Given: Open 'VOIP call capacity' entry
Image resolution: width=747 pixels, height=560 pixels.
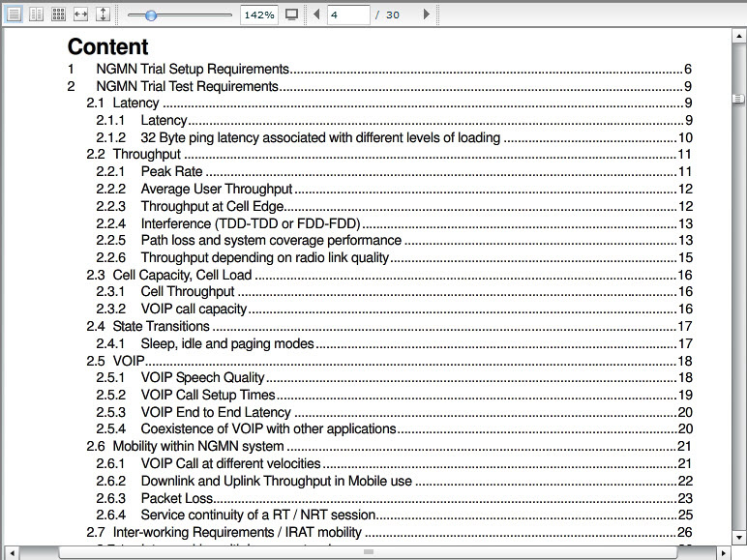Looking at the screenshot, I should (394, 309).
